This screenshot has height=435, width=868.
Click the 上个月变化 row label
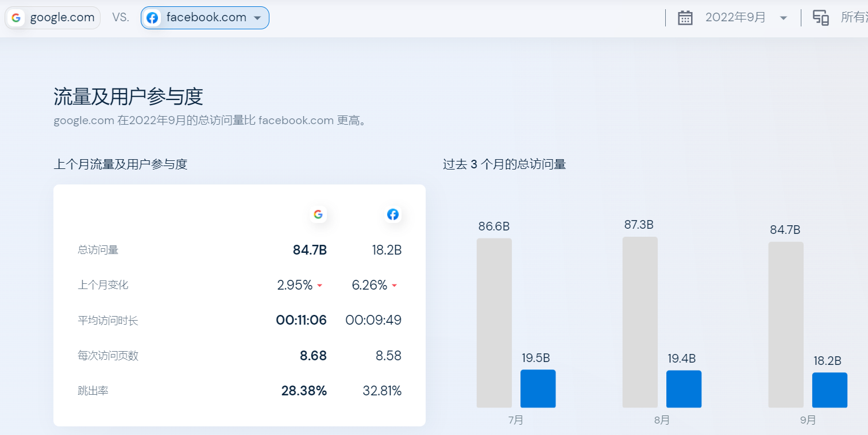point(103,285)
